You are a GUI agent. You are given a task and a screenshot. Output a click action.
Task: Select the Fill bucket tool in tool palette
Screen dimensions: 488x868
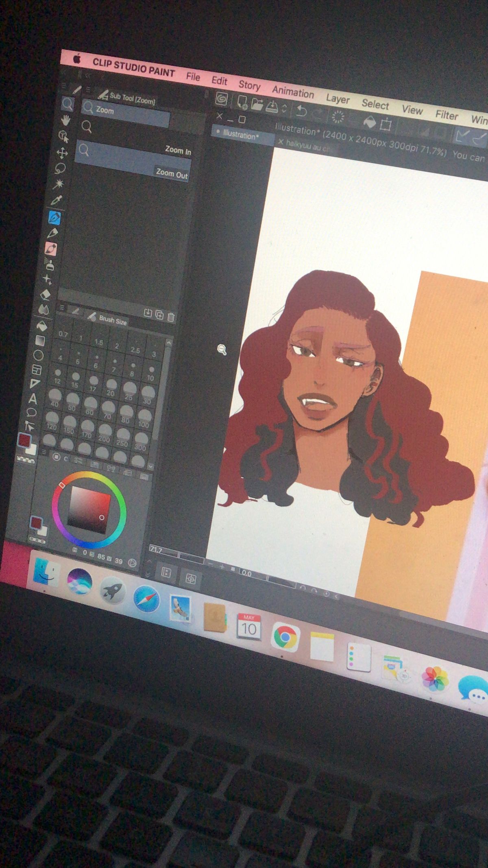(42, 326)
